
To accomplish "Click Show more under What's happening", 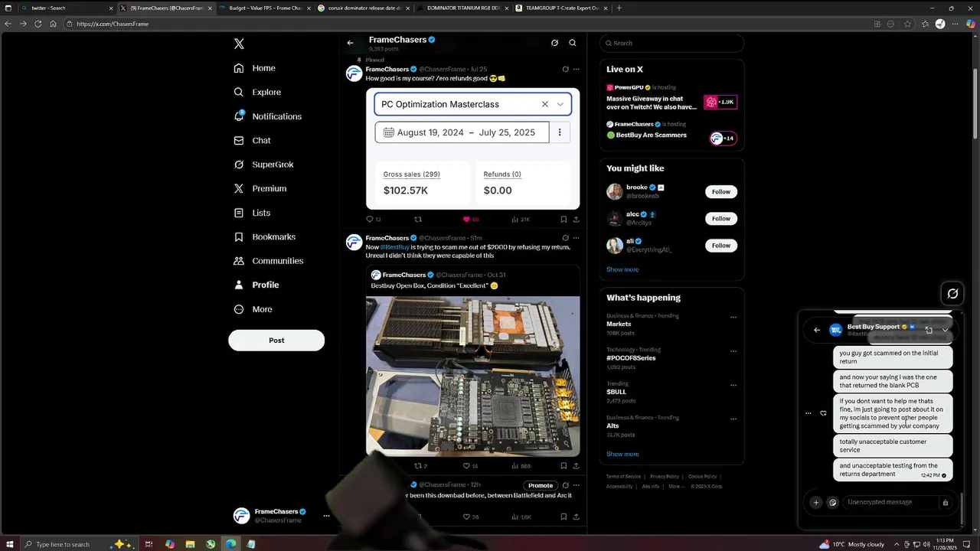I will coord(622,454).
